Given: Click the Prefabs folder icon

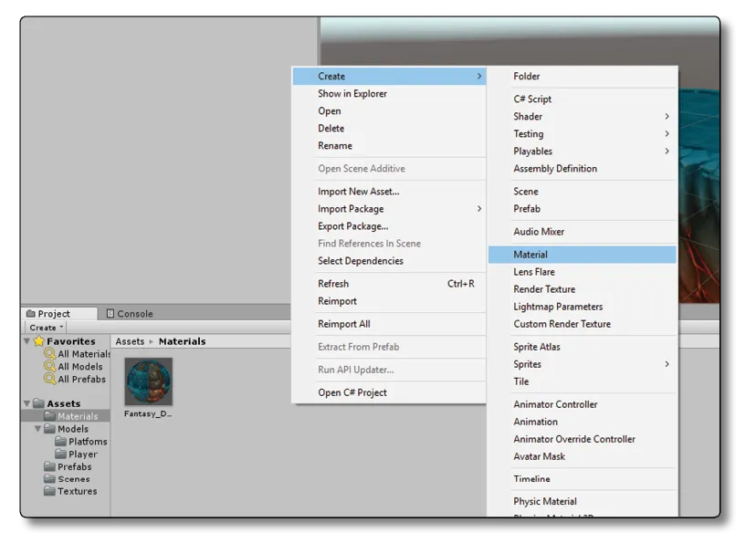Looking at the screenshot, I should point(50,466).
